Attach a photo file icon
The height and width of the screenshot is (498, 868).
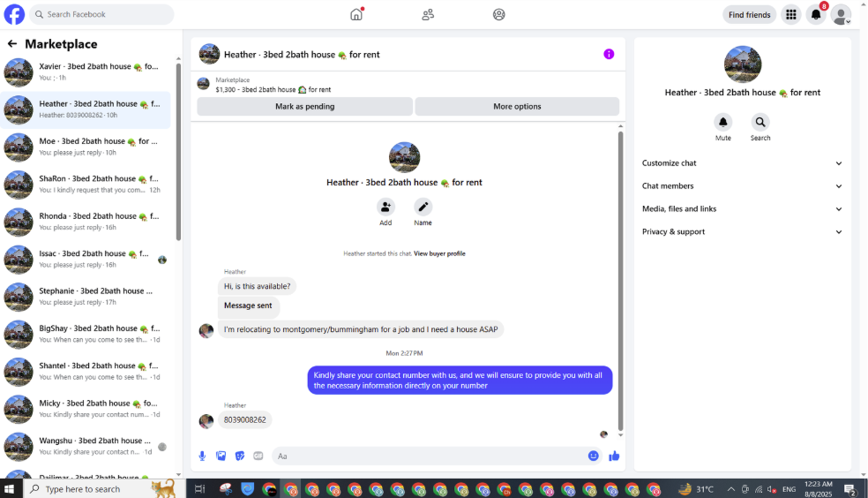pos(221,456)
